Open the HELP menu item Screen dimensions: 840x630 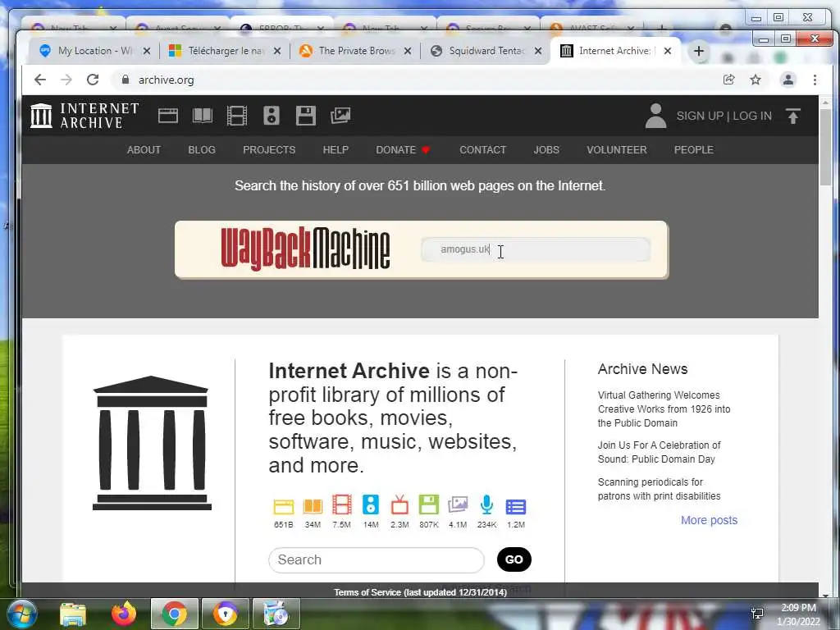pyautogui.click(x=336, y=150)
